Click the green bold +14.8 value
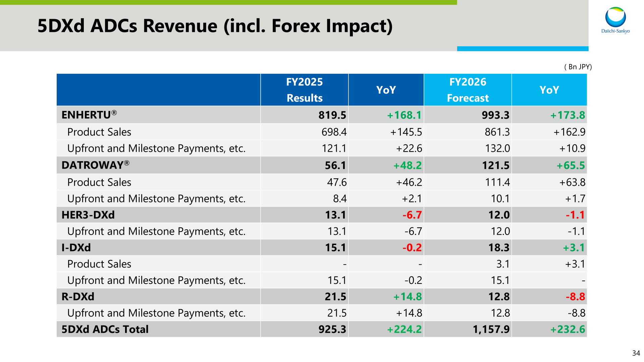 click(408, 296)
